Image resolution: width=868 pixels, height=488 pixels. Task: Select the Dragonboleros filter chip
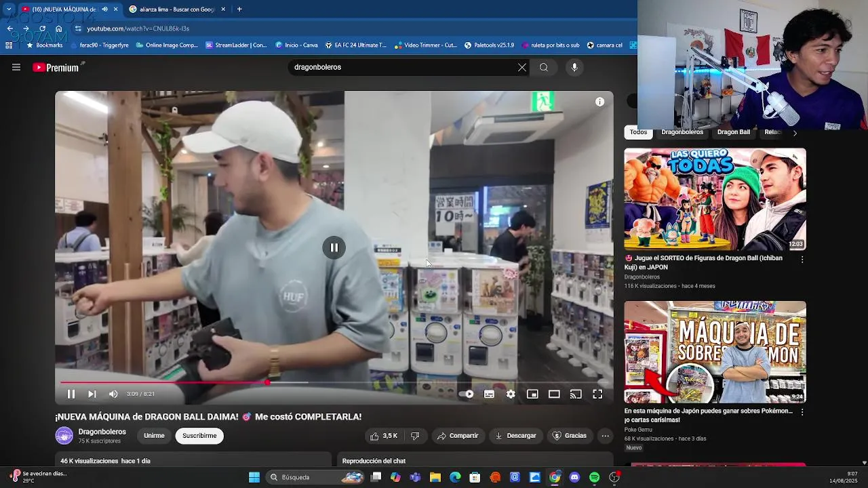click(x=682, y=133)
